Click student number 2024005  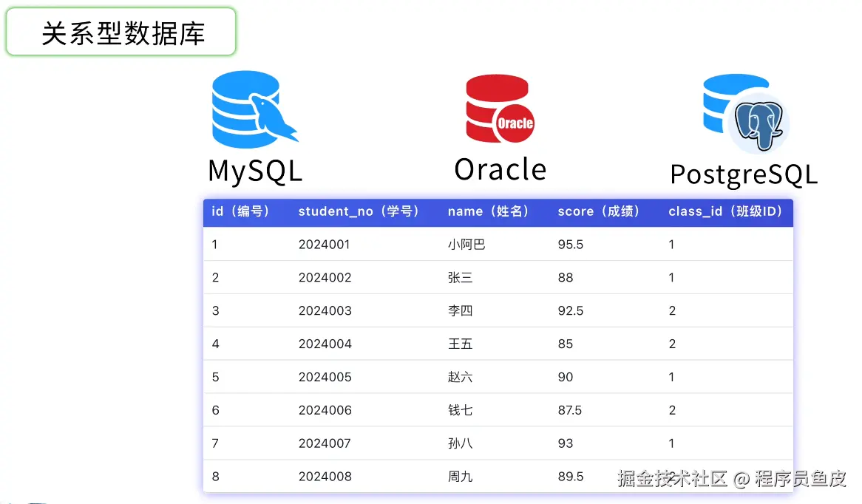pos(325,377)
